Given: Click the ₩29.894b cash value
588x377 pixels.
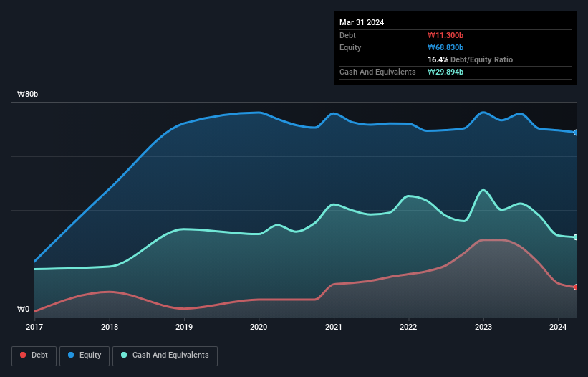Looking at the screenshot, I should pos(445,72).
